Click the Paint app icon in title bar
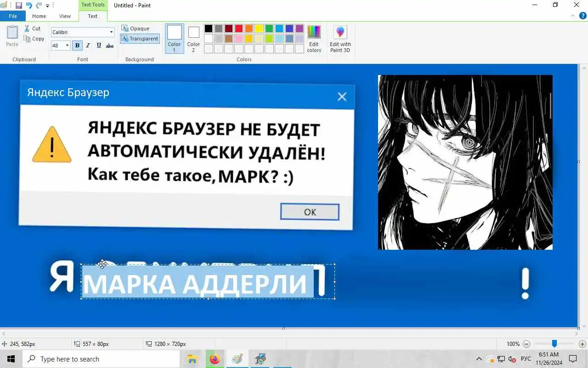 4,6
